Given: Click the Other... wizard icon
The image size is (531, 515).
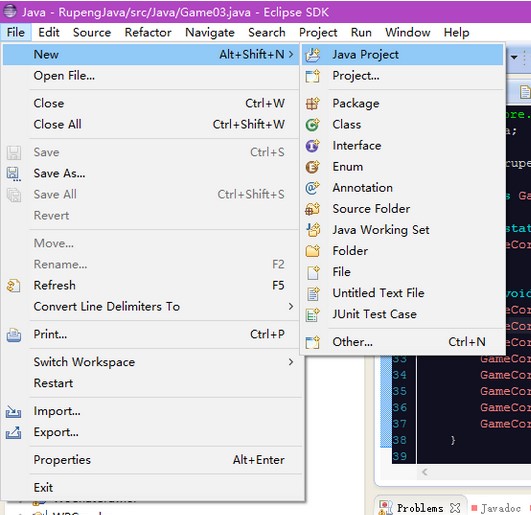Looking at the screenshot, I should click(313, 342).
